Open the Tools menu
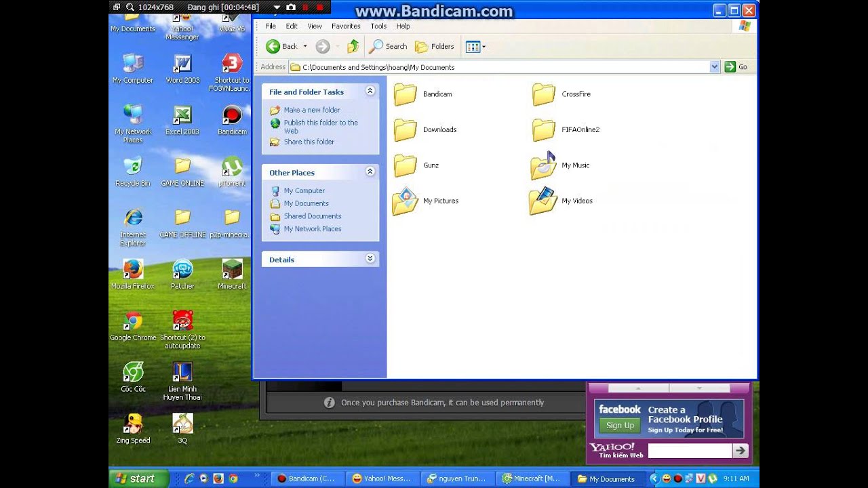Viewport: 868px width, 488px height. 378,26
